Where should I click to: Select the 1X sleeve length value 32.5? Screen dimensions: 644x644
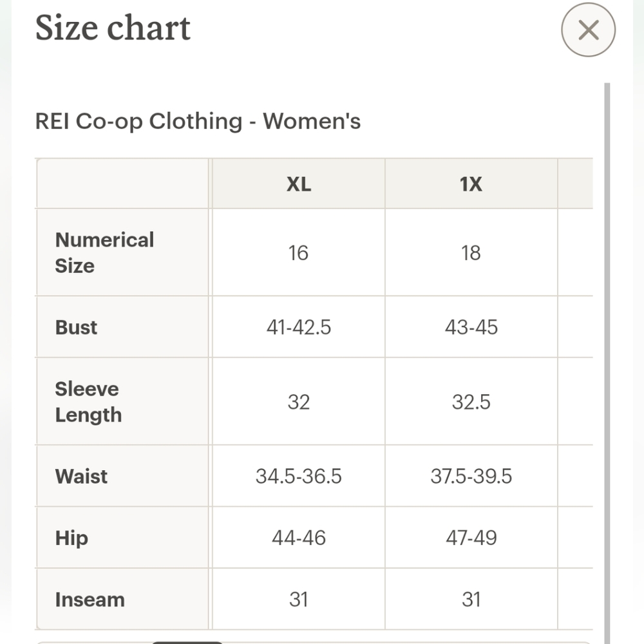[x=471, y=402]
